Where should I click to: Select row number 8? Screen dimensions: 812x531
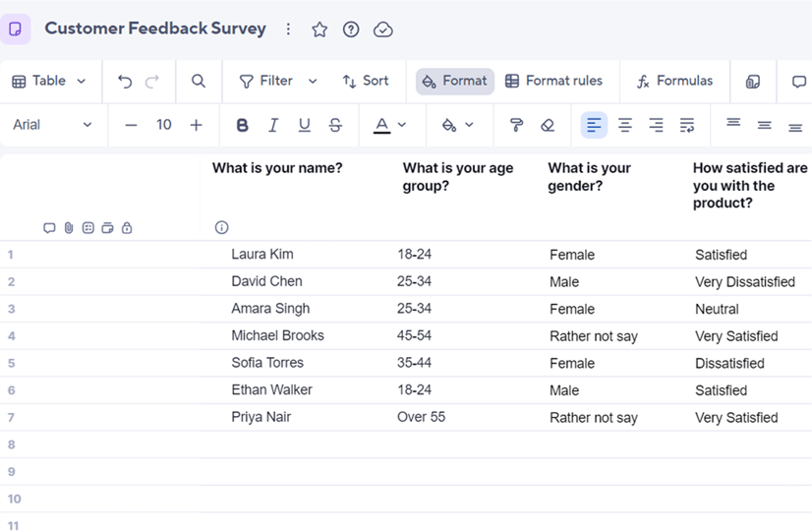[12, 444]
